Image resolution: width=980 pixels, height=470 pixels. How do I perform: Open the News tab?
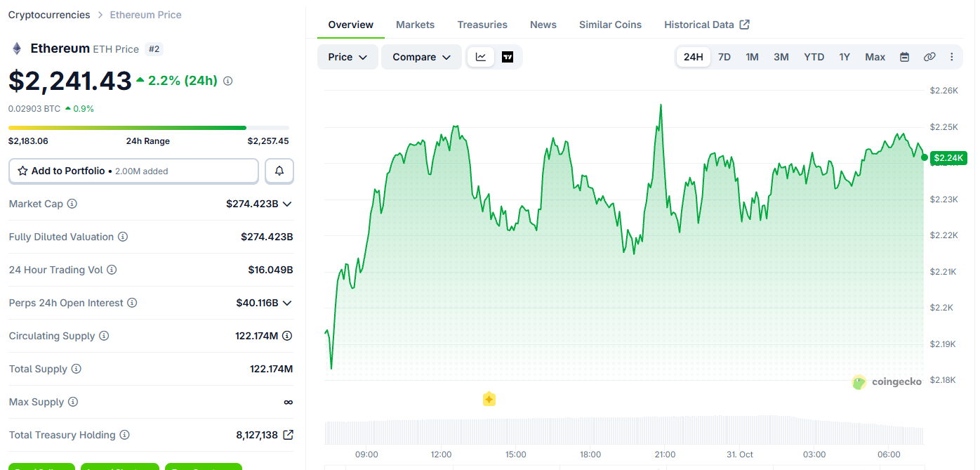pos(543,25)
